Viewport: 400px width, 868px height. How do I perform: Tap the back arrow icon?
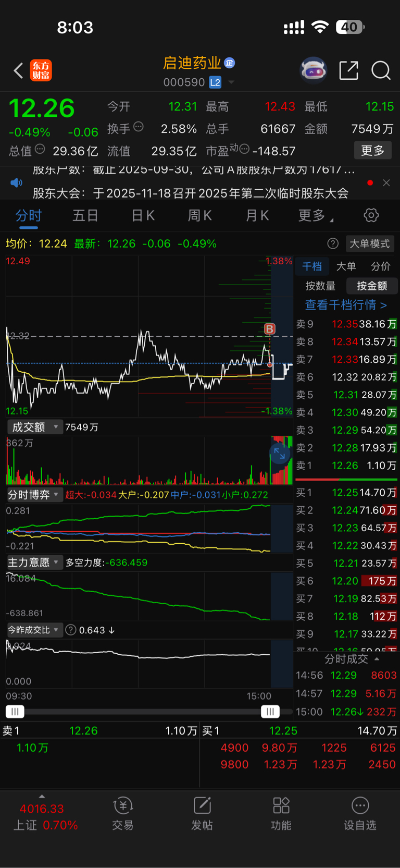coord(18,70)
